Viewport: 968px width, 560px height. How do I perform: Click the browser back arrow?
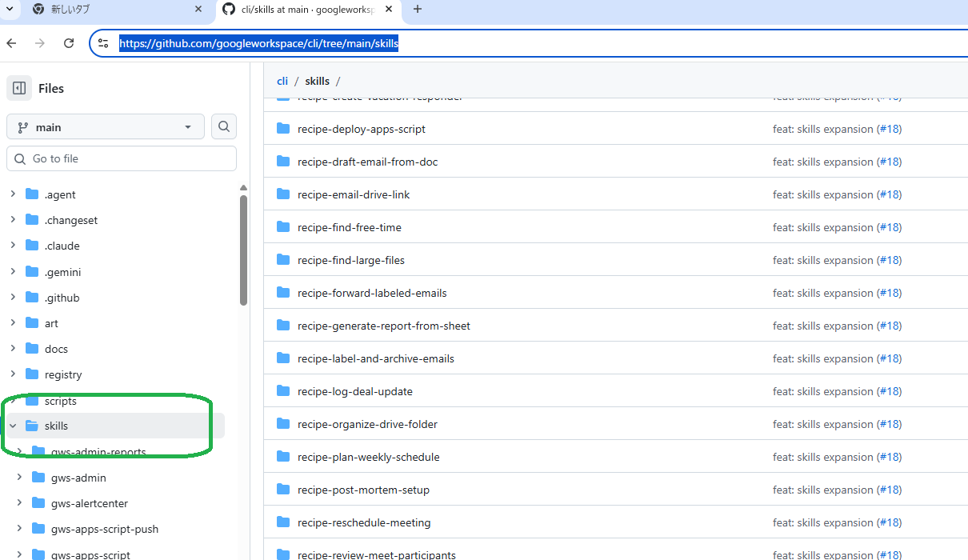point(11,43)
